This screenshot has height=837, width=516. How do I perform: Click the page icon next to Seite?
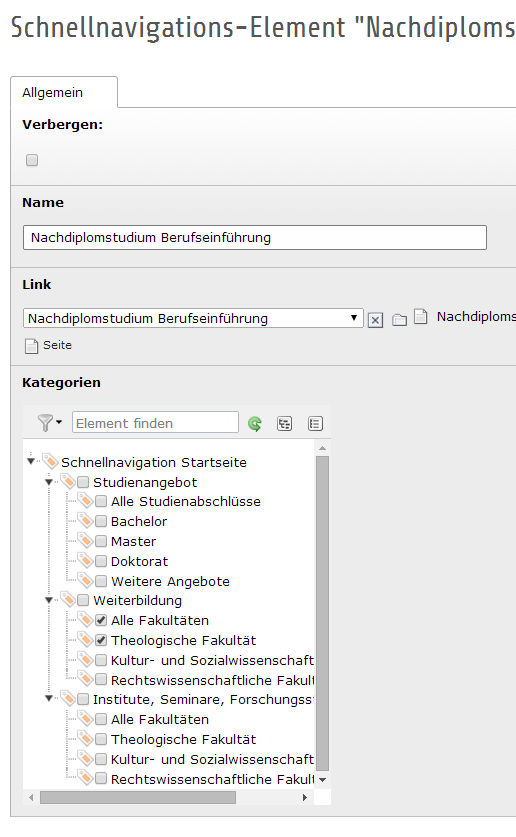point(31,346)
